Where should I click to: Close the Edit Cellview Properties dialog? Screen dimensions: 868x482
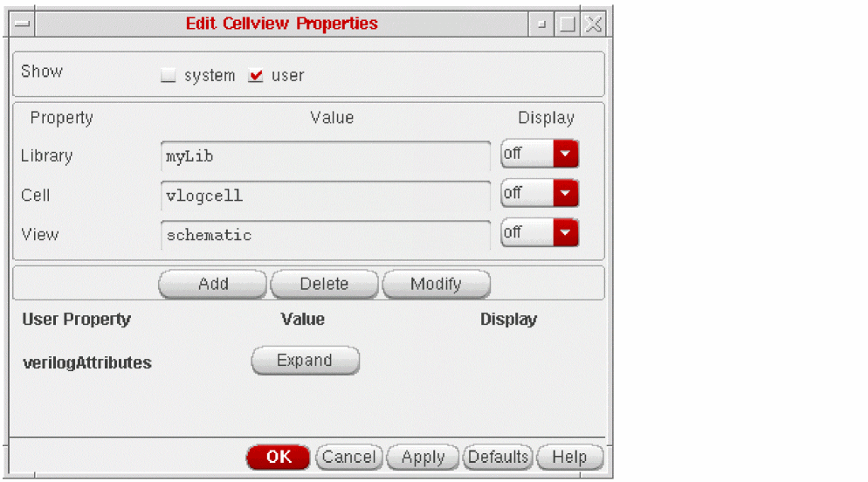click(x=594, y=24)
